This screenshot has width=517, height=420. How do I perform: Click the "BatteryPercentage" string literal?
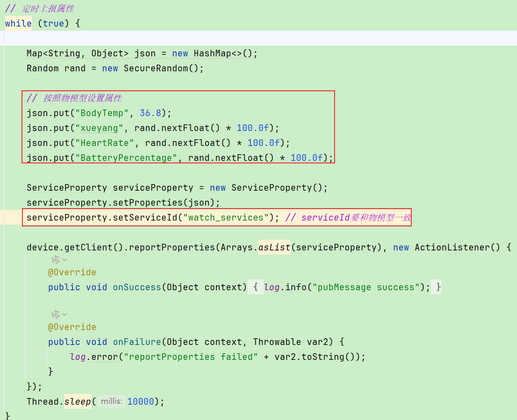[126, 158]
